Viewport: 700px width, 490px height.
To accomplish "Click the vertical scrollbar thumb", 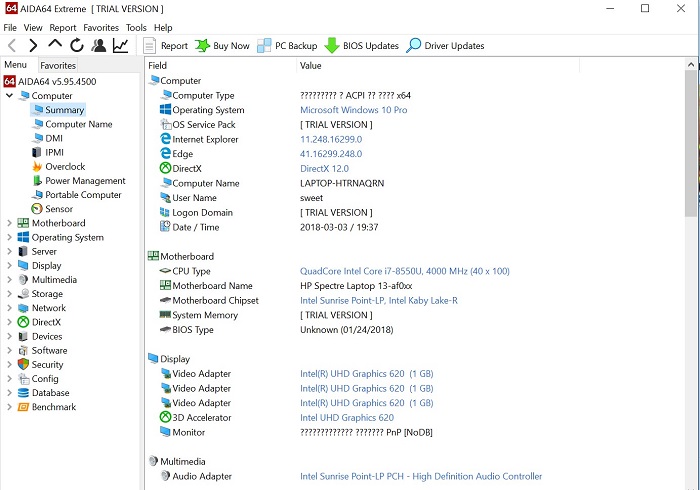I will coord(691,144).
